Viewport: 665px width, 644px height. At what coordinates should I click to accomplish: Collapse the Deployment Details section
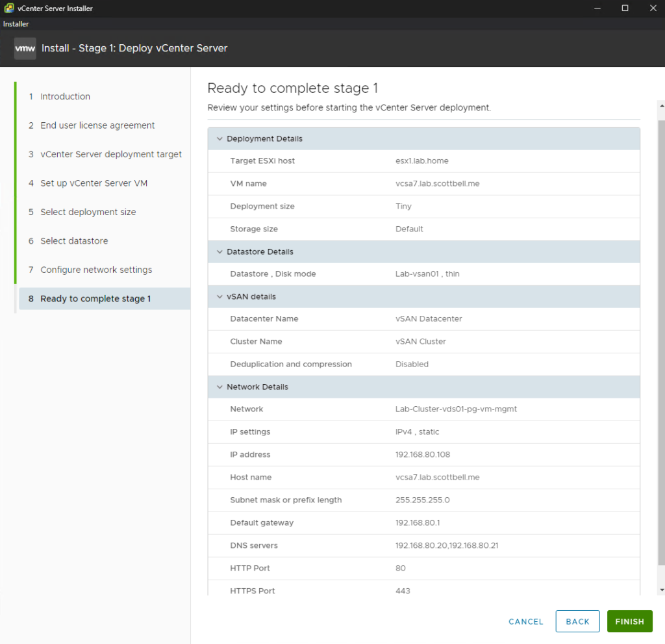click(x=219, y=139)
